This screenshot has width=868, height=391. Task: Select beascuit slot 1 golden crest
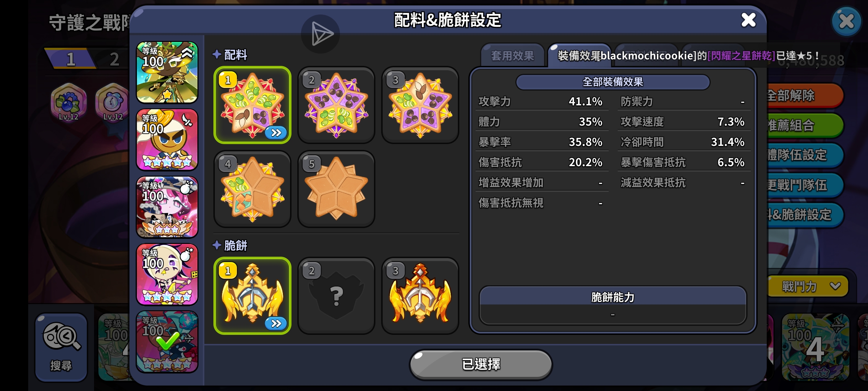(252, 296)
